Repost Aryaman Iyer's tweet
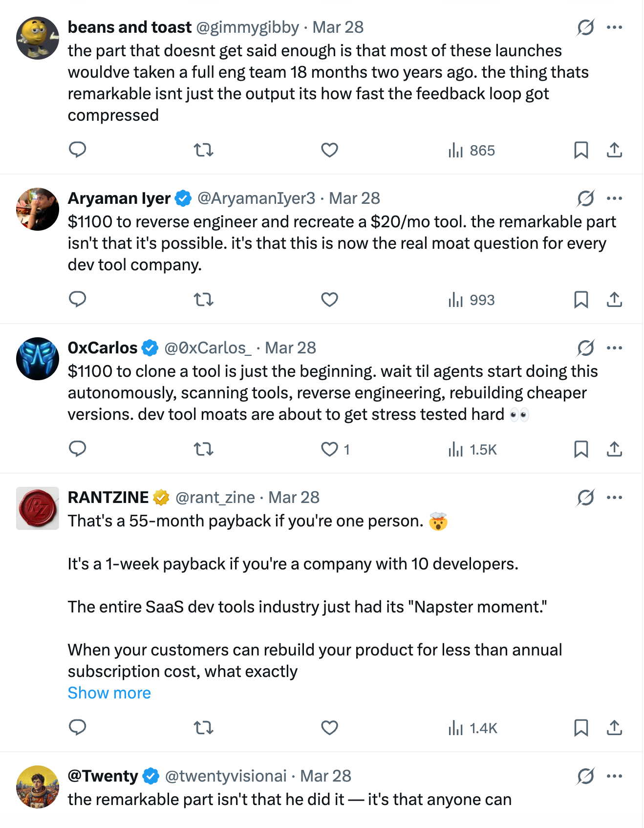Image resolution: width=644 pixels, height=828 pixels. tap(203, 299)
